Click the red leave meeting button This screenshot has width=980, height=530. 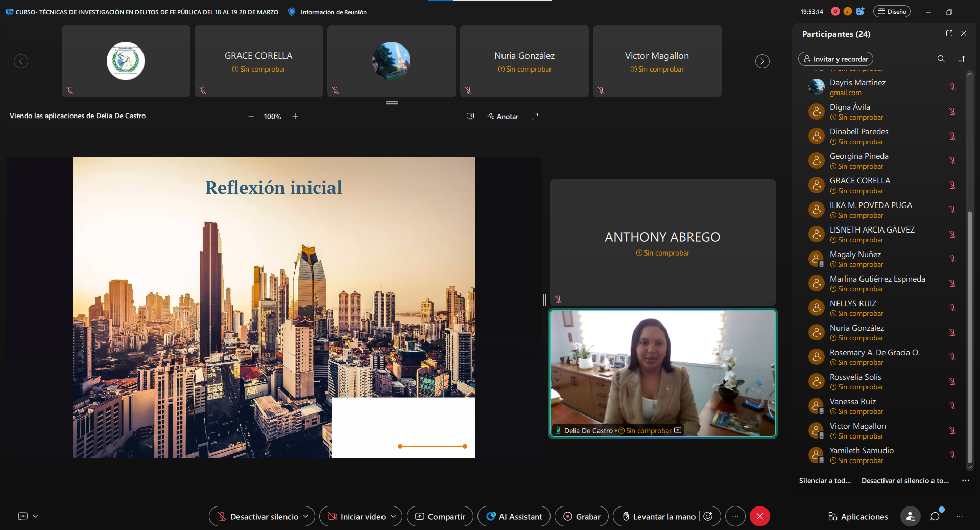759,516
